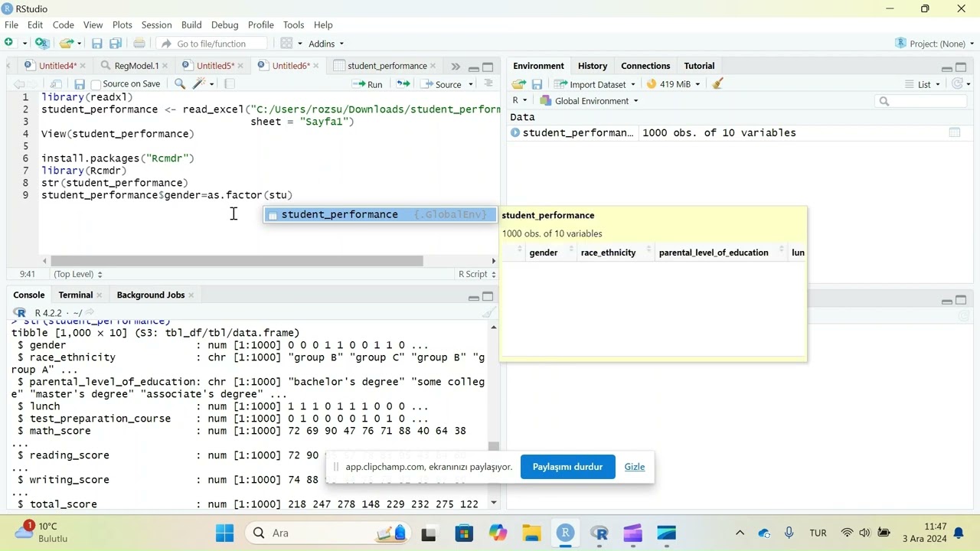Click the console working directory arrow icon
The width and height of the screenshot is (980, 551).
coord(90,312)
